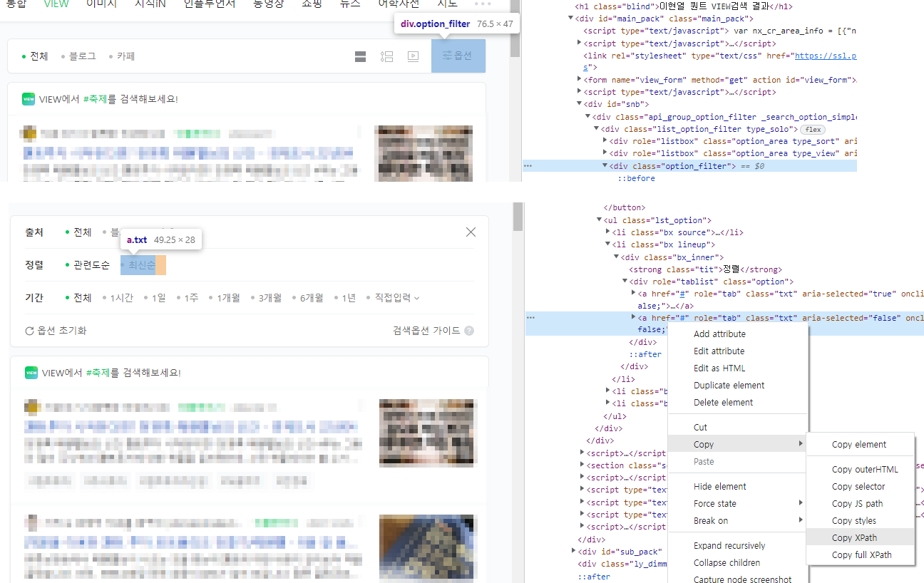Open the 옵션 filter button

[458, 56]
